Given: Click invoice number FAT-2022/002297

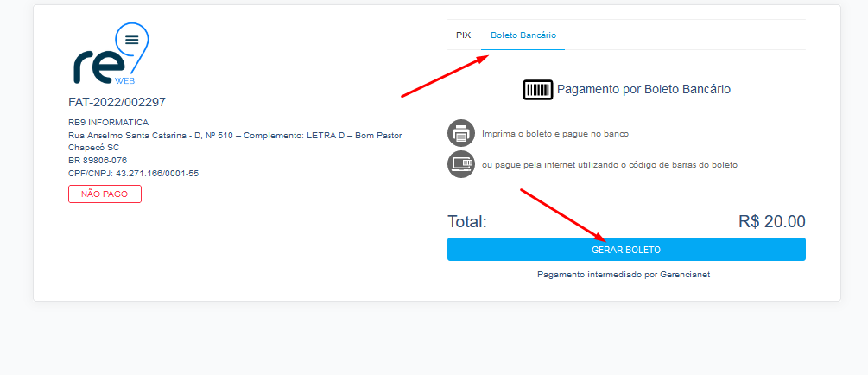Looking at the screenshot, I should click(x=117, y=103).
